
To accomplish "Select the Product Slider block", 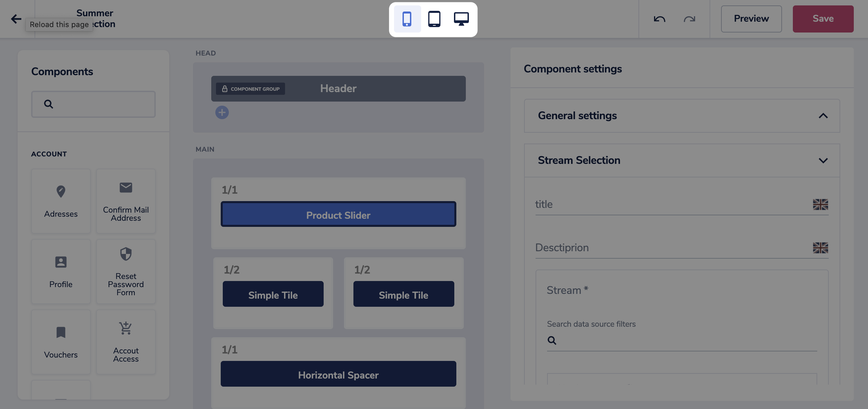I will (x=339, y=214).
